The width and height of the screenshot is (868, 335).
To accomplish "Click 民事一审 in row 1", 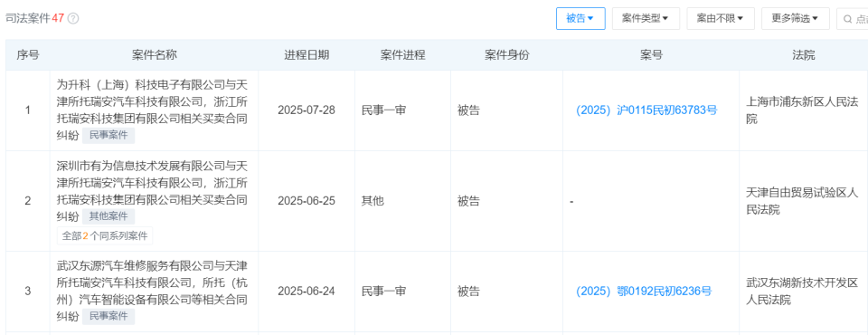I will (383, 110).
